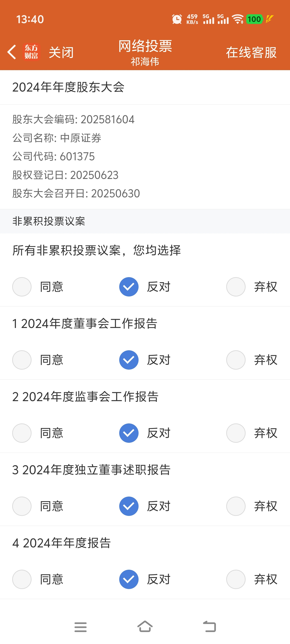Tap the Android home navigation icon

[145, 626]
